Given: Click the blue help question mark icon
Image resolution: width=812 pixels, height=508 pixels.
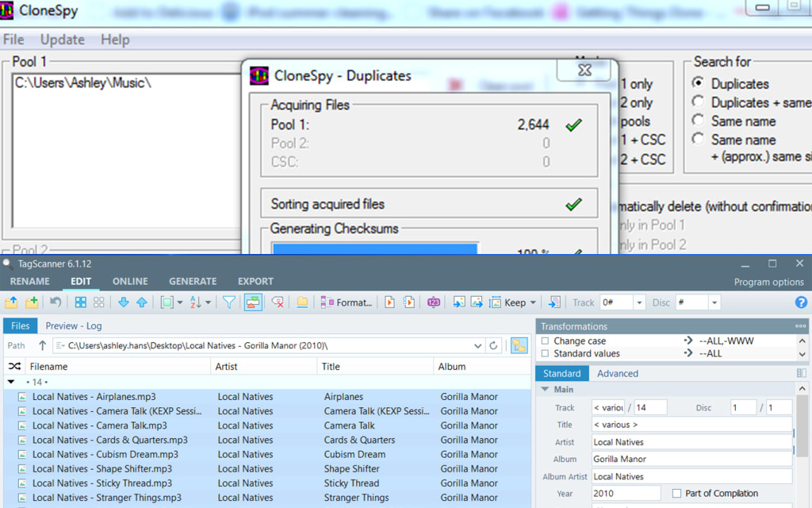Looking at the screenshot, I should [x=801, y=302].
